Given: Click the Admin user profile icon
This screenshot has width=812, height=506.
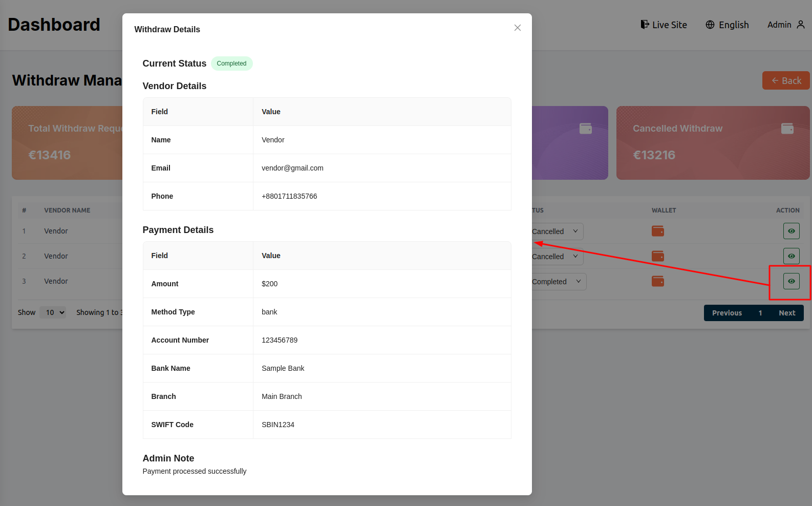Looking at the screenshot, I should coord(801,25).
